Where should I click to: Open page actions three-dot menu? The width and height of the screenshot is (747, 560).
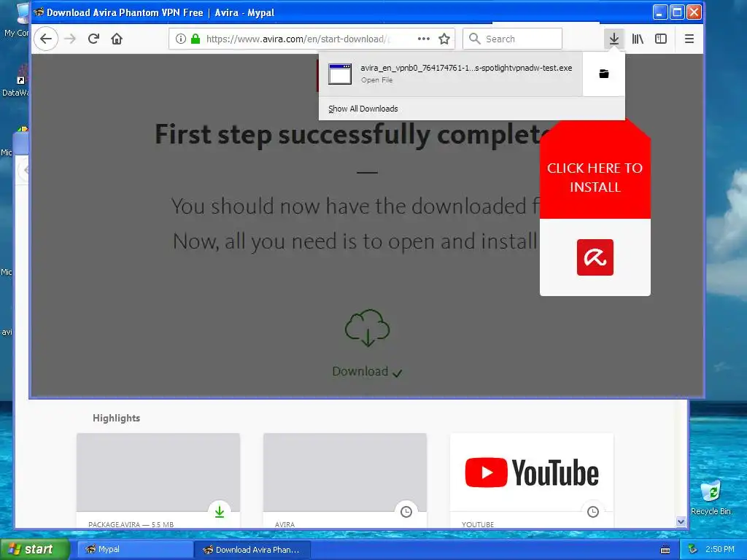[x=424, y=39]
